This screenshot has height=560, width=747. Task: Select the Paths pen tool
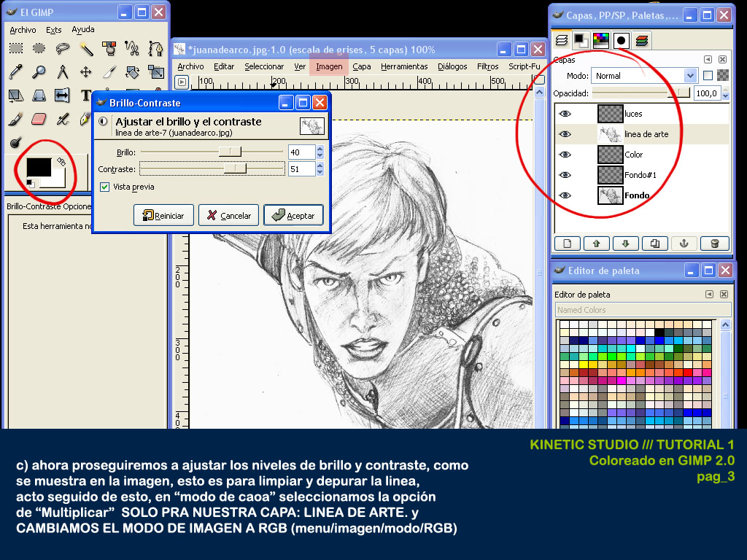155,48
